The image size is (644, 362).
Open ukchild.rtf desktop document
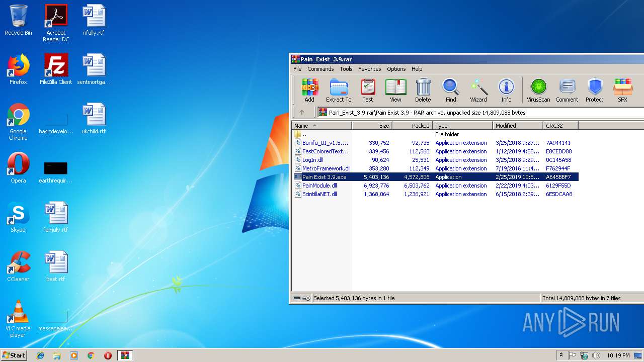click(x=94, y=119)
